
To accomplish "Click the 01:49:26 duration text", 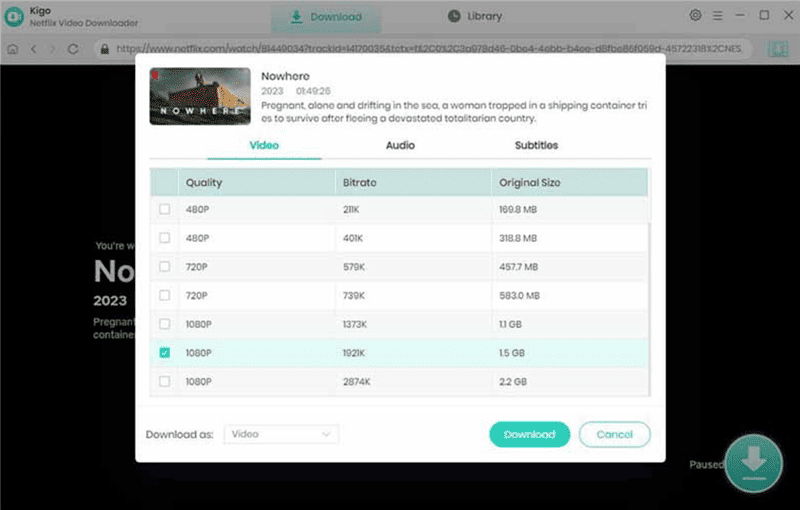I will tap(313, 91).
